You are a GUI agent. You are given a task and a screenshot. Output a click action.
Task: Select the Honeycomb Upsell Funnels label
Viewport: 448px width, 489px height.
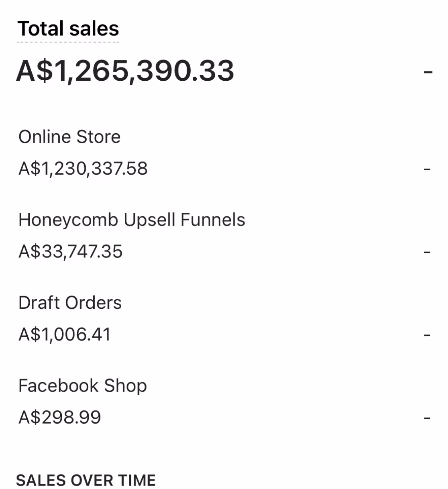point(132,220)
